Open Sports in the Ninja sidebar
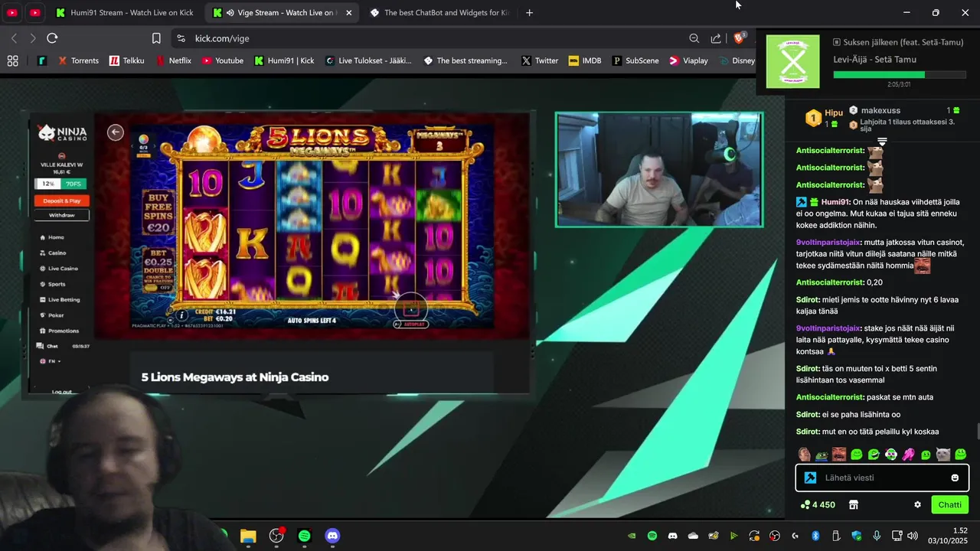This screenshot has width=980, height=551. click(x=55, y=284)
